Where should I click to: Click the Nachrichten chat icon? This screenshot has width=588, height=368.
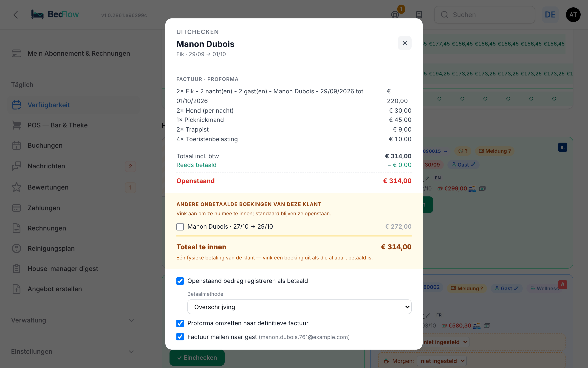[17, 166]
